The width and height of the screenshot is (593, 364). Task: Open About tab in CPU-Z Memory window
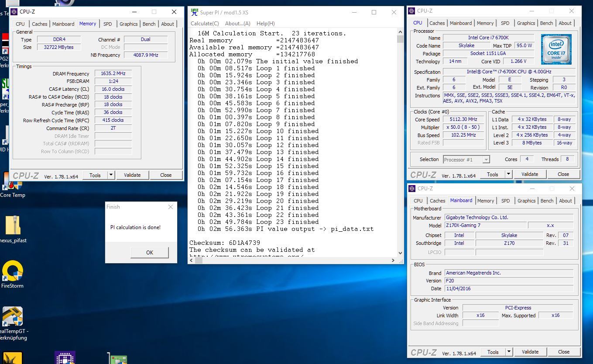click(168, 24)
